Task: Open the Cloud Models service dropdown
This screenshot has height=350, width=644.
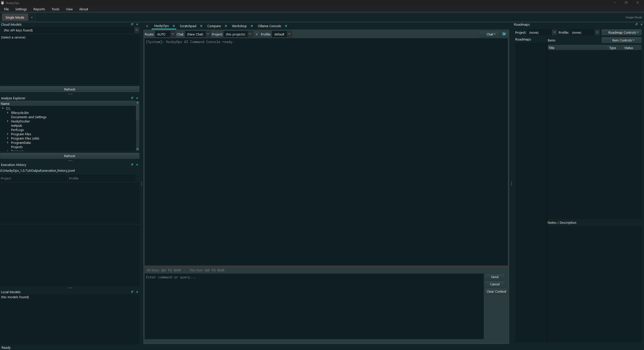Action: tap(137, 30)
